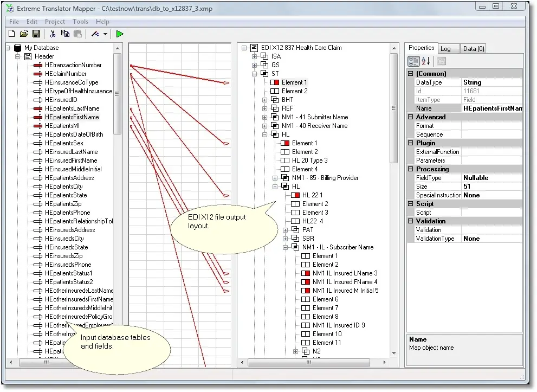Expand the GS segment node
Viewport: 537px width, 392px height.
click(254, 65)
